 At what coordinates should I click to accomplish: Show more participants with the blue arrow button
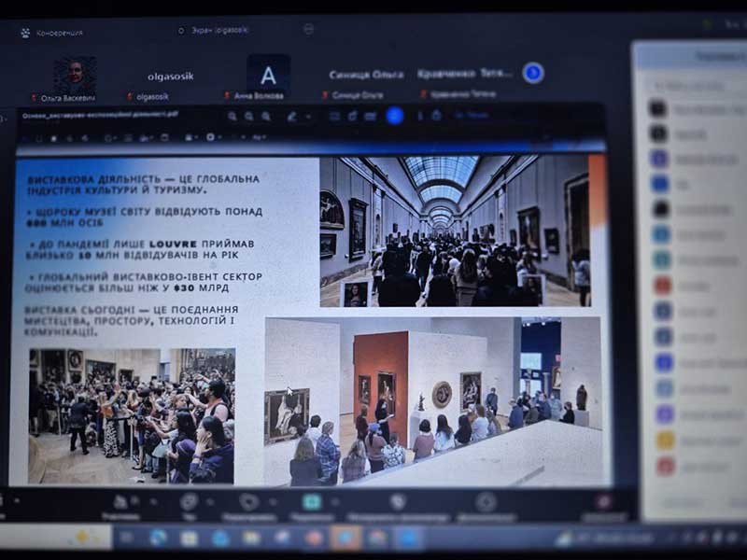[x=533, y=73]
